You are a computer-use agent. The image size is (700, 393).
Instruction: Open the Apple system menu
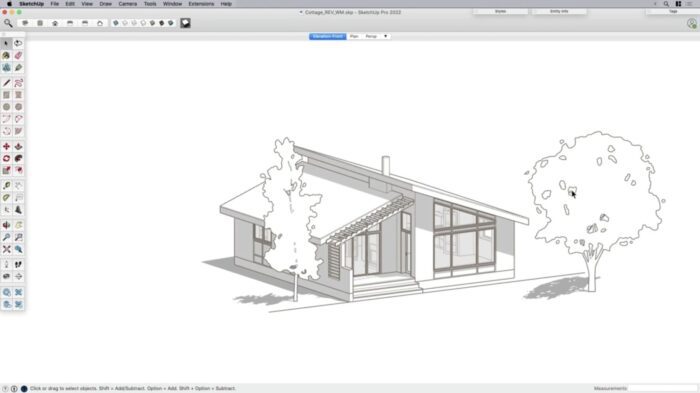[9, 4]
